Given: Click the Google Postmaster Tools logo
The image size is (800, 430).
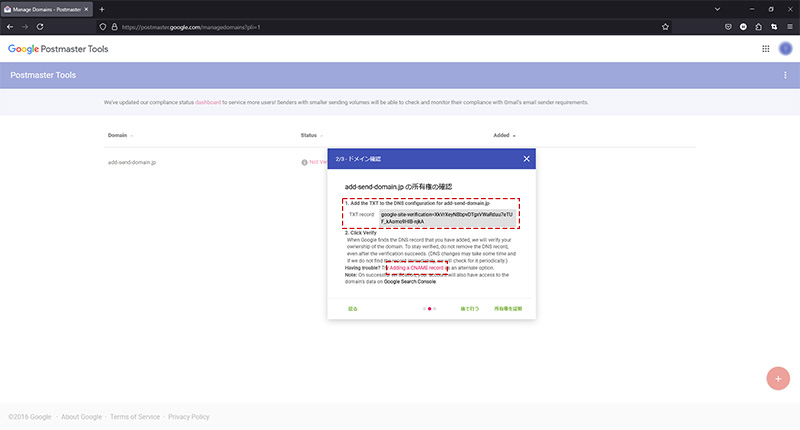Looking at the screenshot, I should pos(58,49).
